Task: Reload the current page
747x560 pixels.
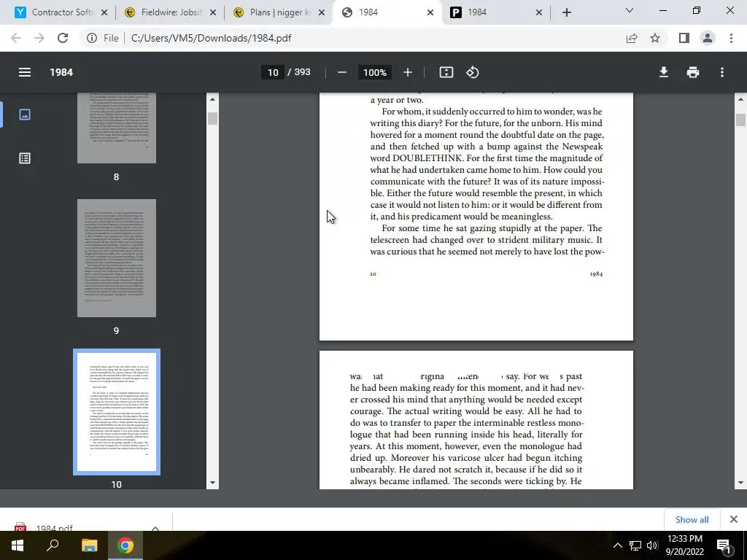Action: point(63,38)
